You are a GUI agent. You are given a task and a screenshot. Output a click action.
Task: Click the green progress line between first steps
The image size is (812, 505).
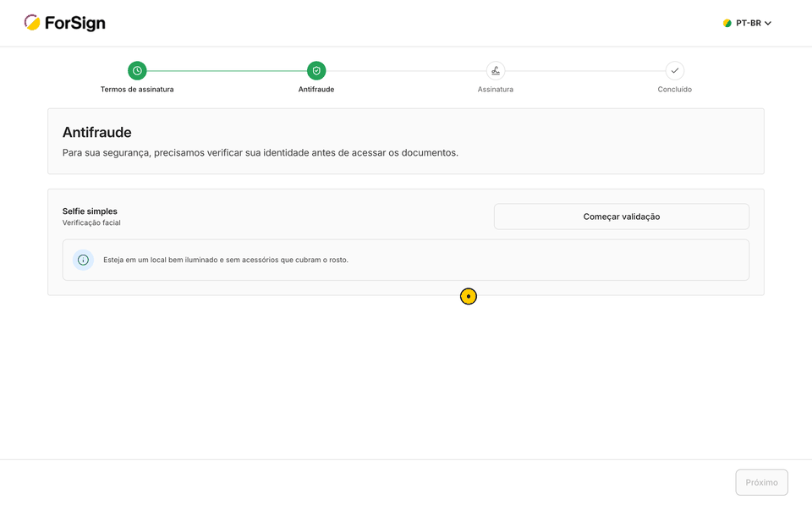227,70
